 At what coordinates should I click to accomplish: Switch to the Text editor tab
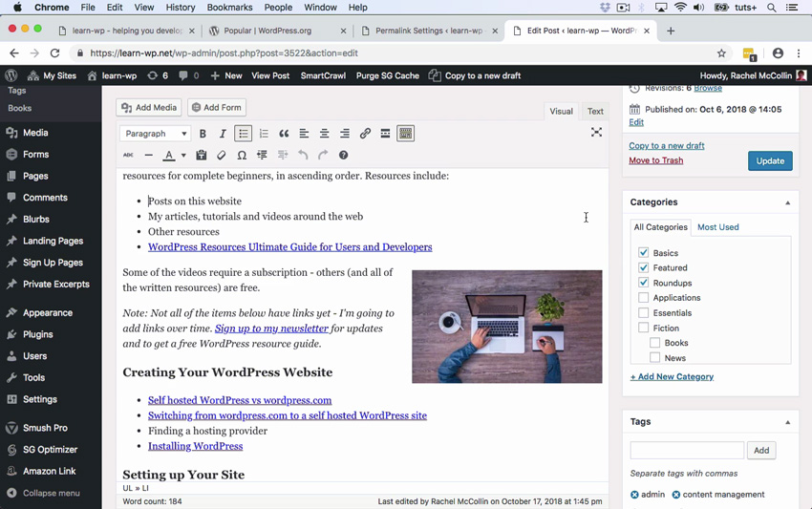(x=595, y=112)
